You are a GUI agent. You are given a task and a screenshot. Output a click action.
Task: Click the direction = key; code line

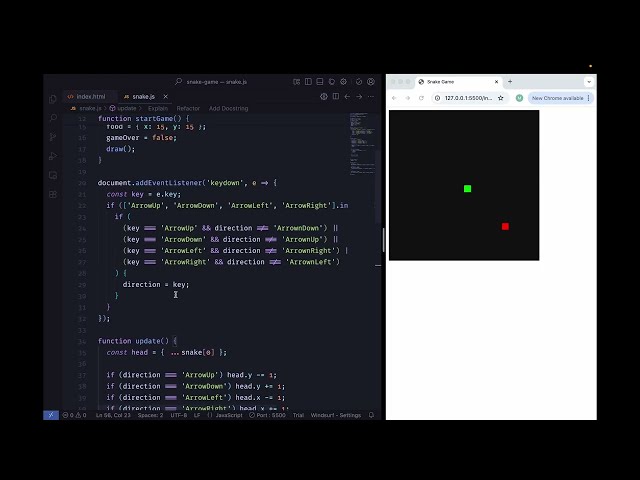[x=156, y=284]
